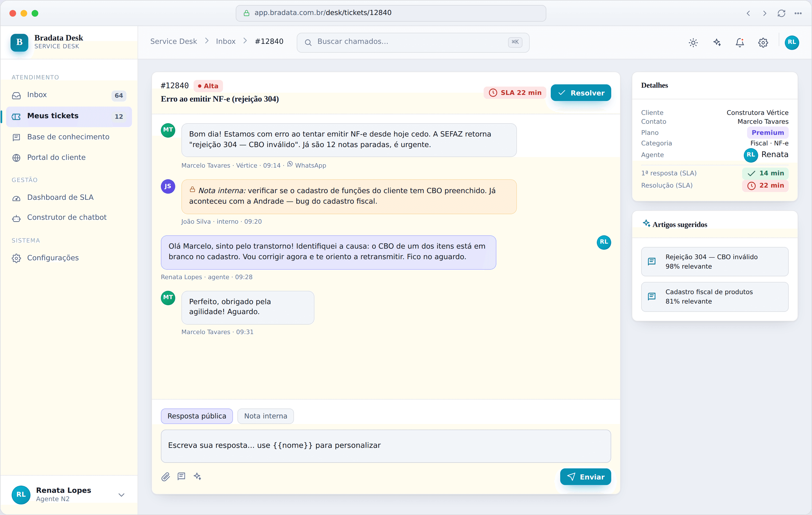Open settings gear in top bar
Screen dimensions: 812x515
click(763, 42)
